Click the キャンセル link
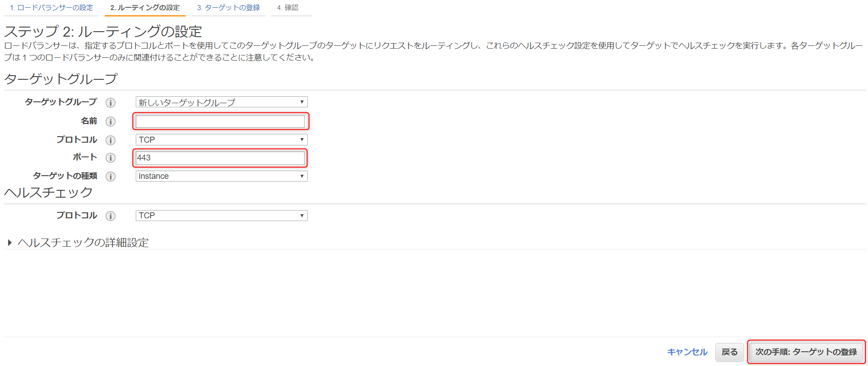This screenshot has width=868, height=366. tap(687, 352)
